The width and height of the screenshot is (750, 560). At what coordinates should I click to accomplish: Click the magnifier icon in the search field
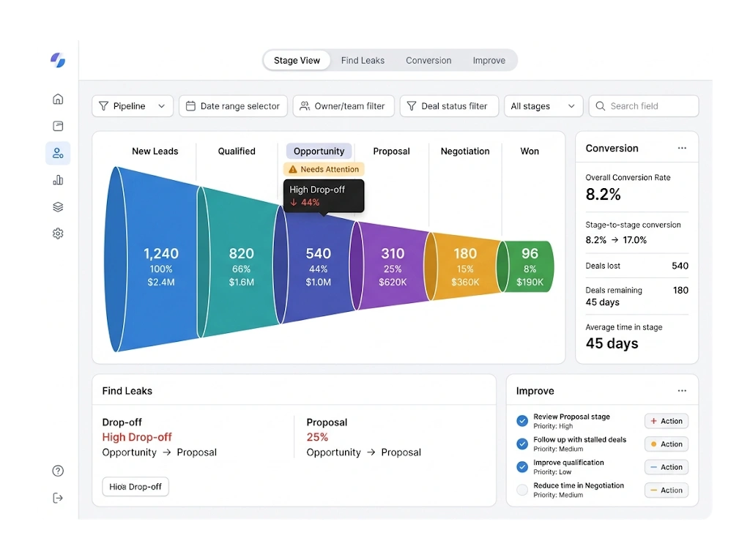click(x=601, y=106)
